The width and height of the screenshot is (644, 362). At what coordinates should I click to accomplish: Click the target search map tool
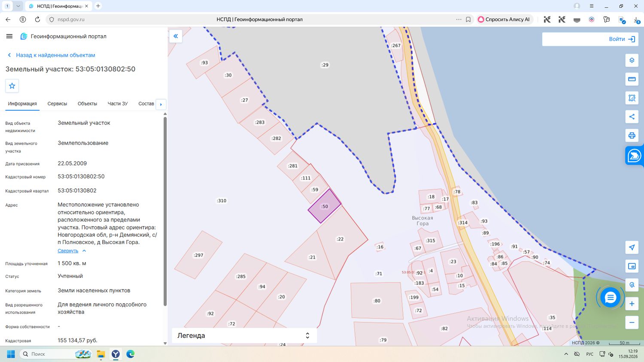tap(632, 285)
